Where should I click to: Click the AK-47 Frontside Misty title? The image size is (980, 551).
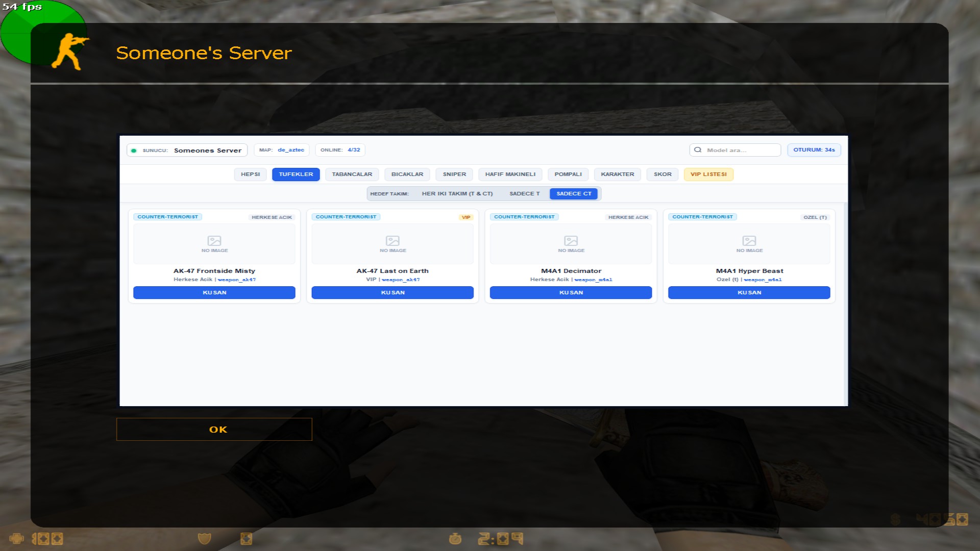[214, 271]
